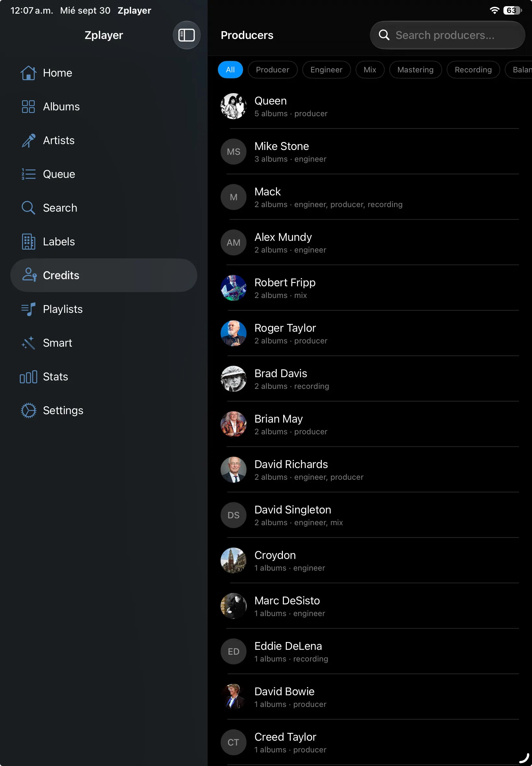532x766 pixels.
Task: Open Marc DeSisto's photo thumbnail
Action: click(233, 606)
